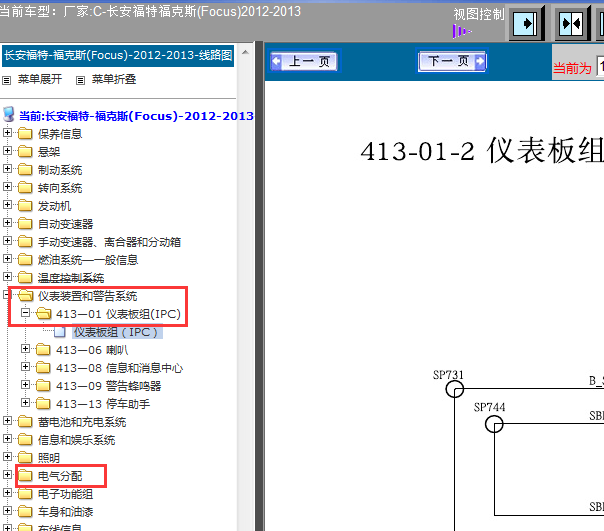604x531 pixels.
Task: Click 菜单折叠 to collapse the menu
Action: point(114,79)
